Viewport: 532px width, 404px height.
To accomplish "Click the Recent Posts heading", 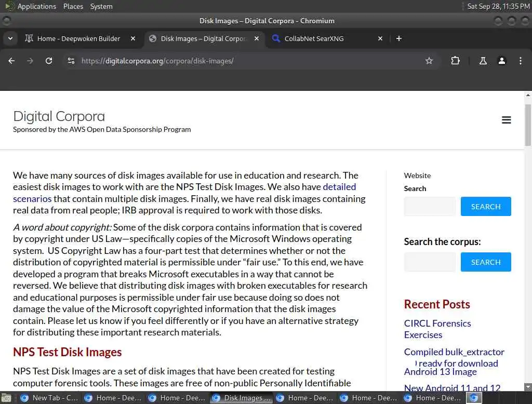I will tap(436, 304).
